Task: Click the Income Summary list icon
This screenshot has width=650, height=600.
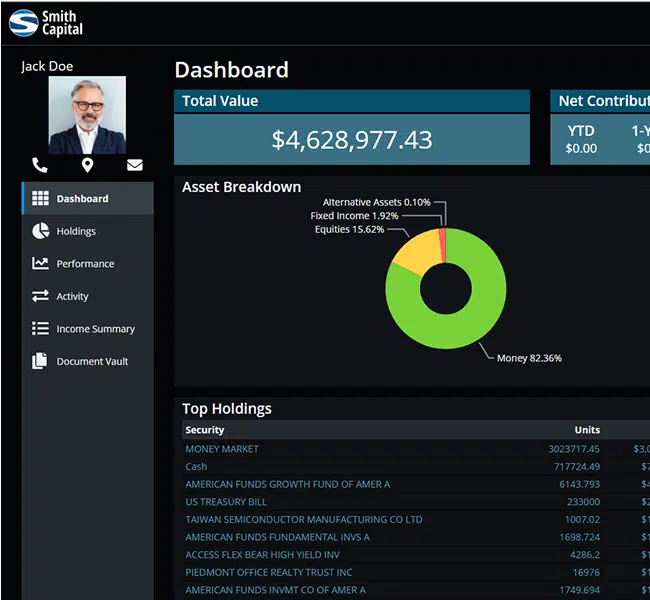Action: point(40,328)
